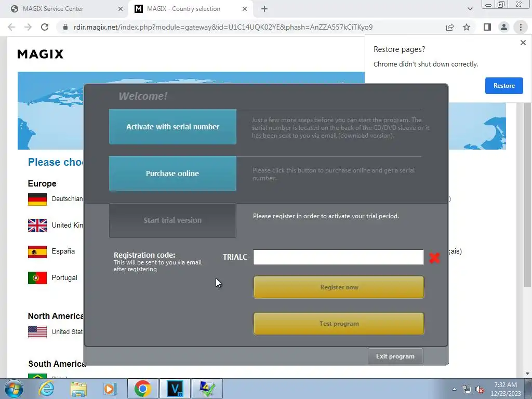Open a new browser tab

click(x=264, y=9)
